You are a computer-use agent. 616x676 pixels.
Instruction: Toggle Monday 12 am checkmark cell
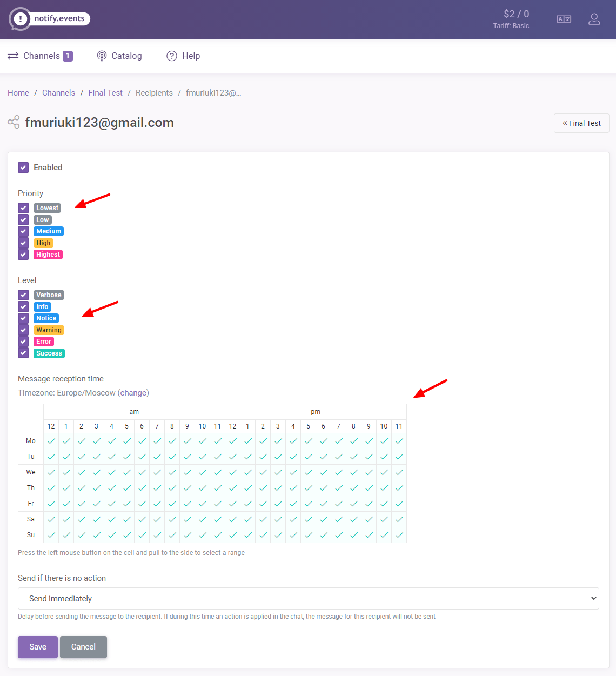(51, 441)
